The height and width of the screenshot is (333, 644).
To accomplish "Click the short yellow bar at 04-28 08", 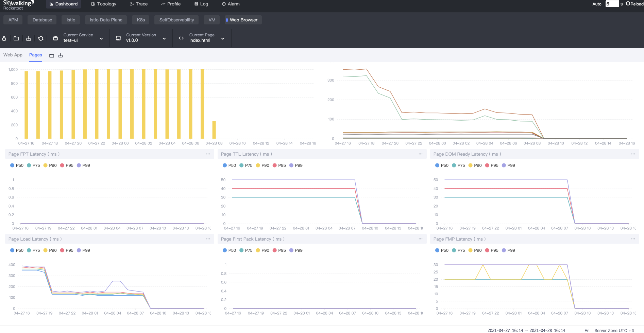I will click(x=214, y=130).
